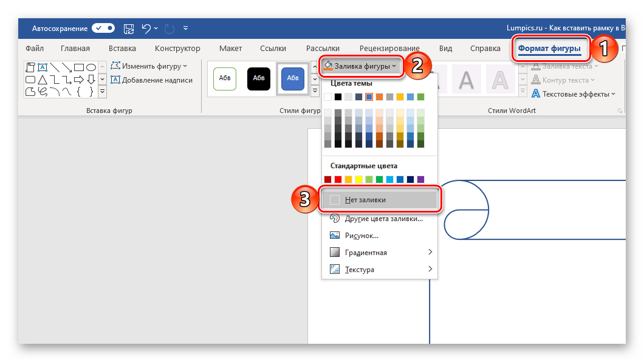The height and width of the screenshot is (362, 644).
Task: Pick the scroll shape in the gallery
Action: 30,67
